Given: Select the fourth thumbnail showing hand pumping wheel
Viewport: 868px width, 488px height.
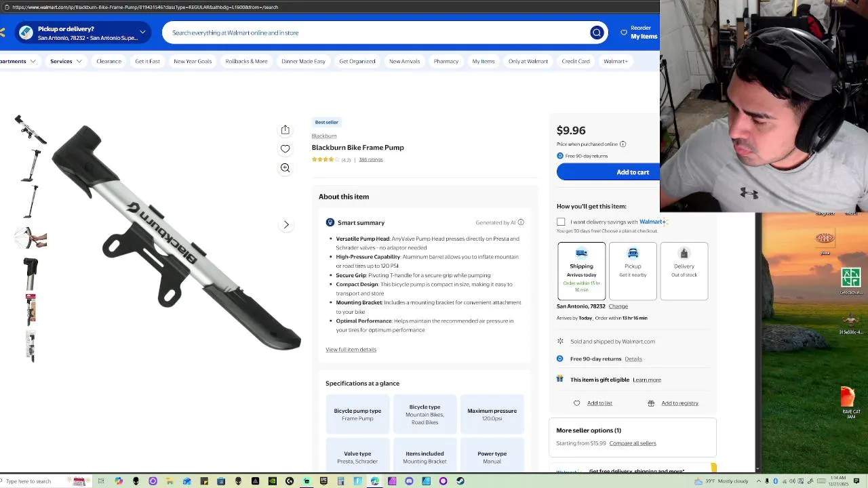Looking at the screenshot, I should (x=31, y=238).
